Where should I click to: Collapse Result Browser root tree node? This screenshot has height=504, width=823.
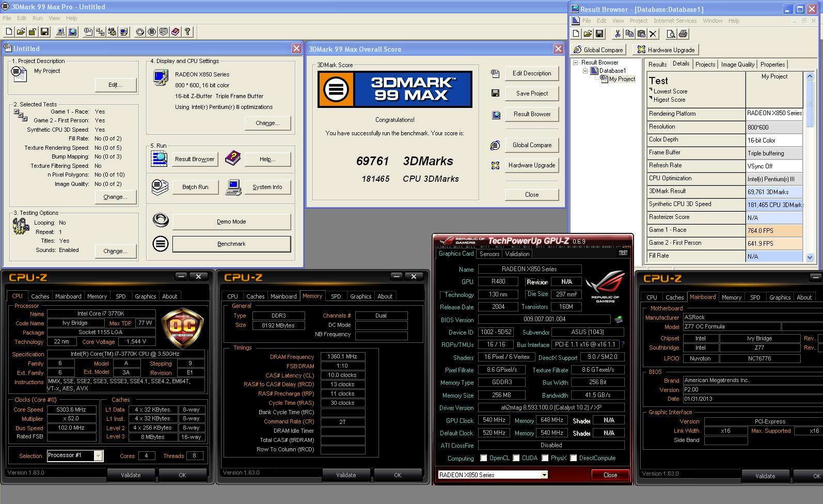click(x=576, y=62)
